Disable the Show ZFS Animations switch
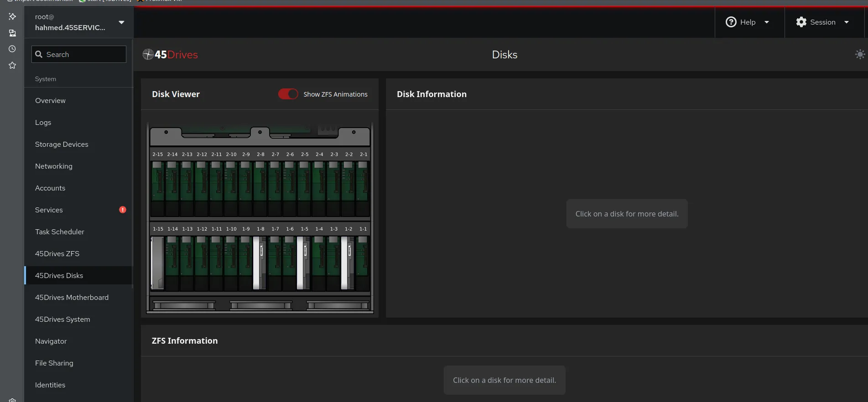 pos(288,94)
